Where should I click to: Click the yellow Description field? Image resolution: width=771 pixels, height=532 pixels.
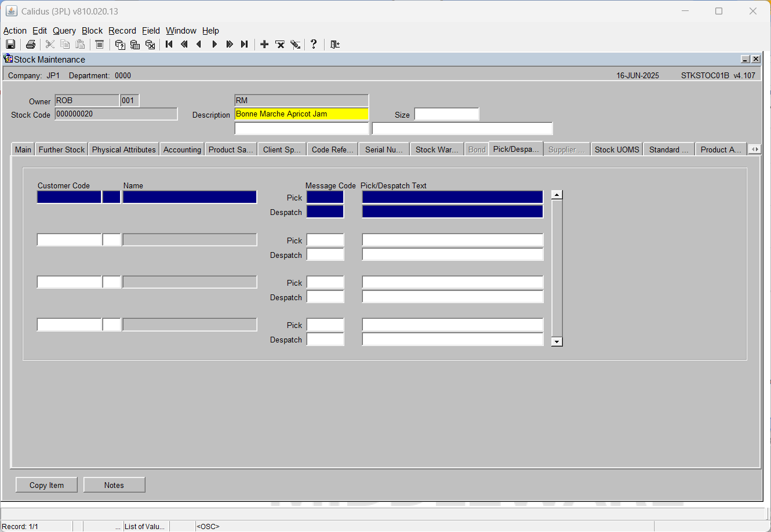pyautogui.click(x=301, y=114)
